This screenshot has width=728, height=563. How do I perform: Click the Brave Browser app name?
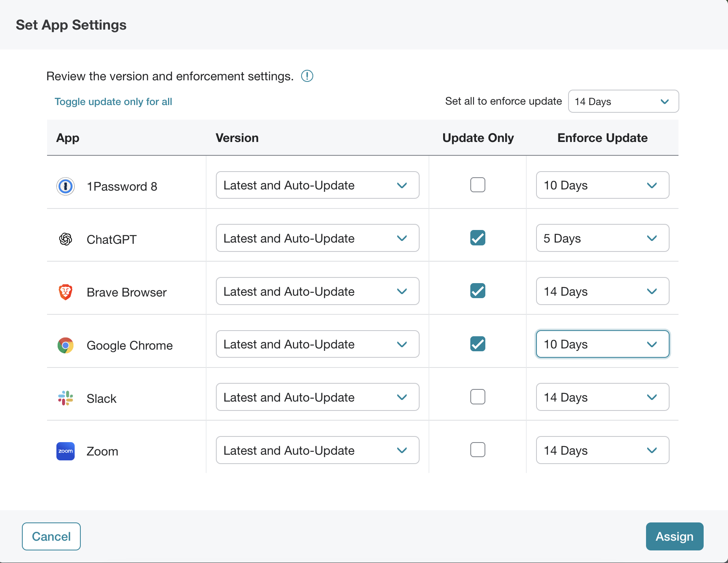click(x=127, y=292)
